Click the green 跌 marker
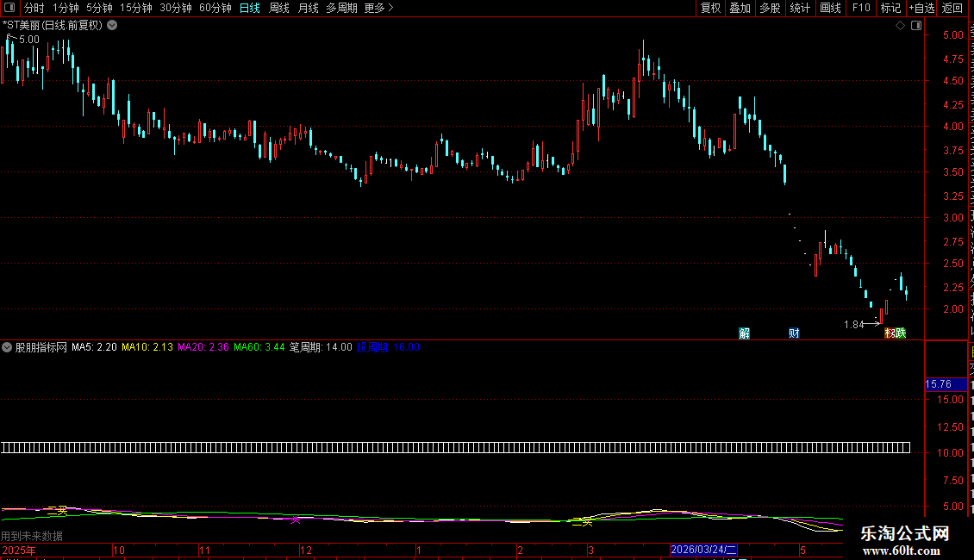This screenshot has height=560, width=974. tap(901, 333)
